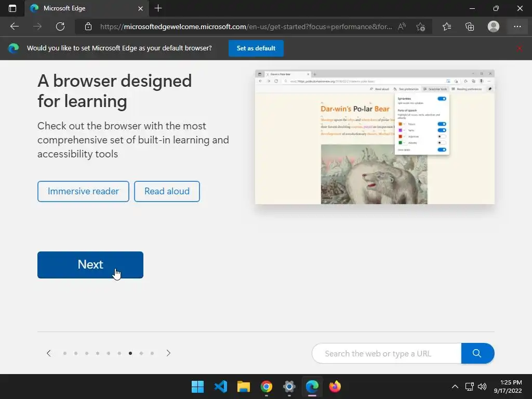
Task: Click the Immersive reader button
Action: [83, 191]
